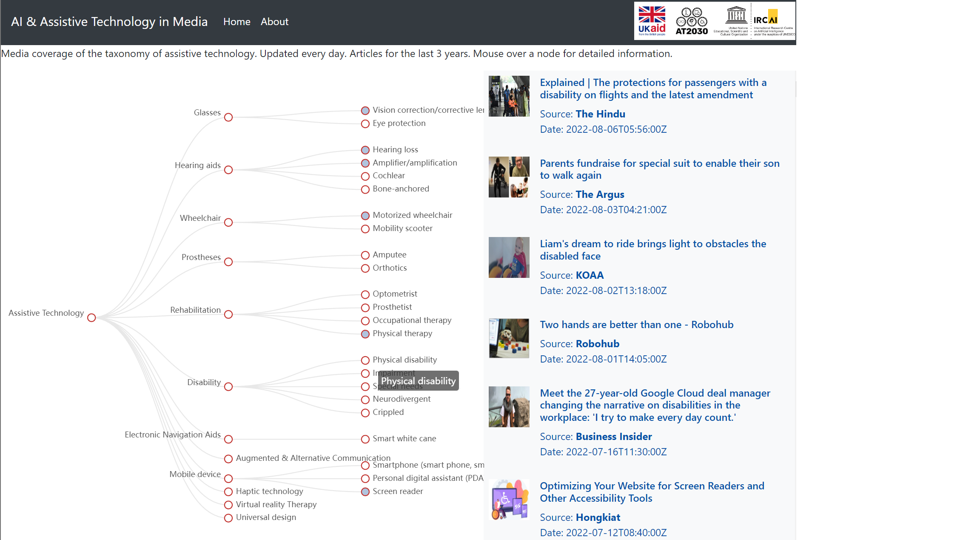Toggle the Physical therapy filled node
Screen dimensions: 980x540
pyautogui.click(x=365, y=334)
